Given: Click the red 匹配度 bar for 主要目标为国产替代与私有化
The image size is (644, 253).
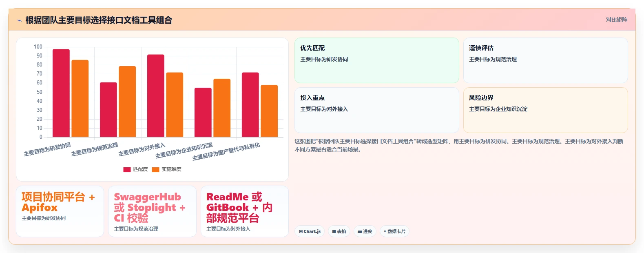Looking at the screenshot, I should pos(250,105).
